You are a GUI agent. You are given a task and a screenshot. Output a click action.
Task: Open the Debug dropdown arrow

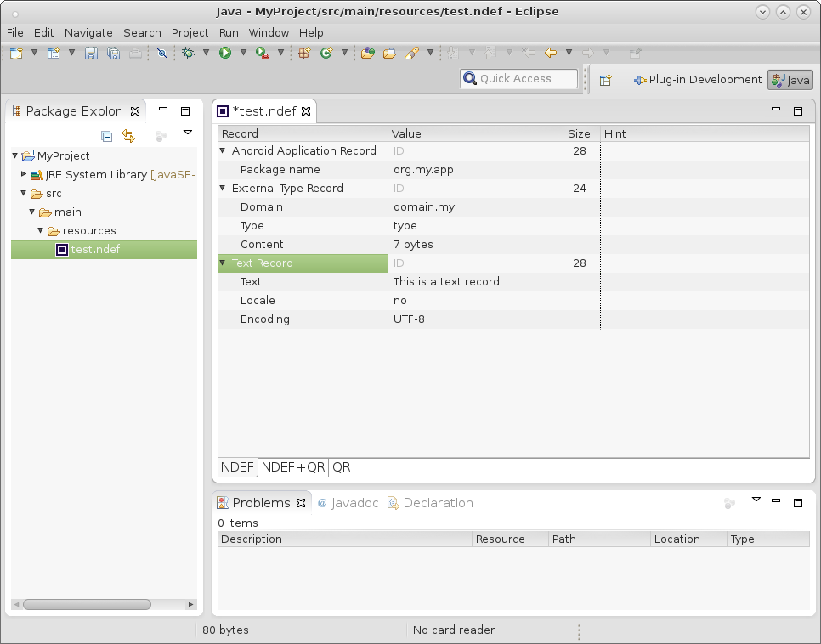(x=207, y=53)
